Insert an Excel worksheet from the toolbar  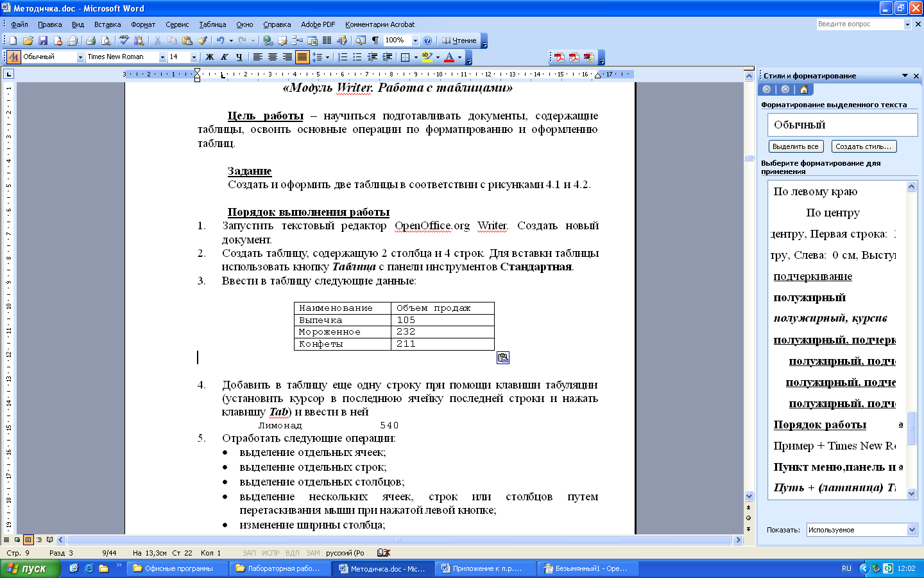point(312,40)
